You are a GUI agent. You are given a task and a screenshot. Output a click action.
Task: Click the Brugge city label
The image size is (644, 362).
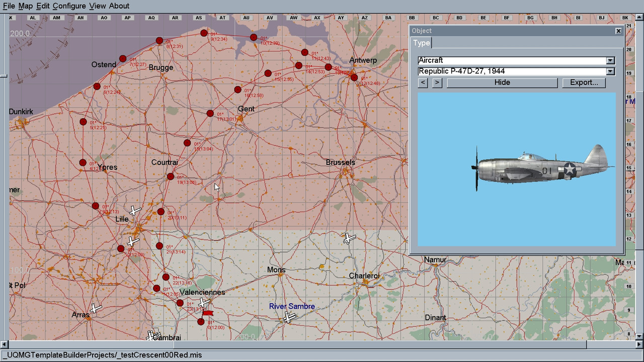click(x=161, y=67)
